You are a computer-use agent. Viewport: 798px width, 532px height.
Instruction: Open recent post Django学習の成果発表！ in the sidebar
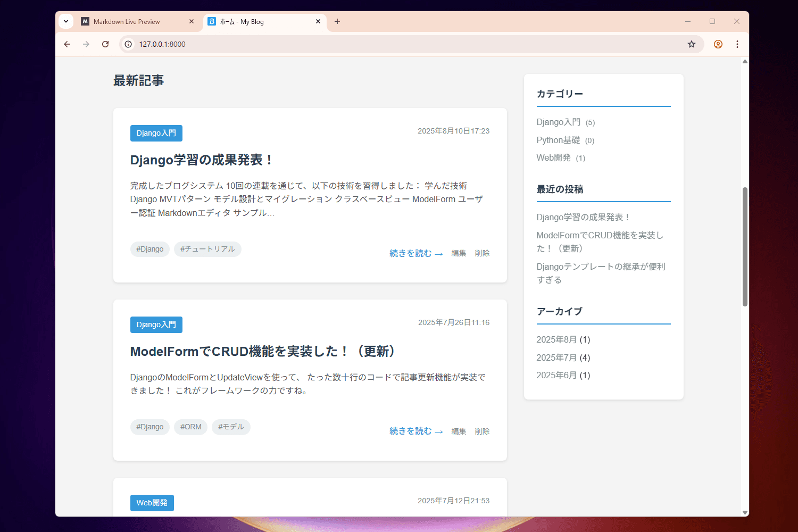click(x=584, y=217)
